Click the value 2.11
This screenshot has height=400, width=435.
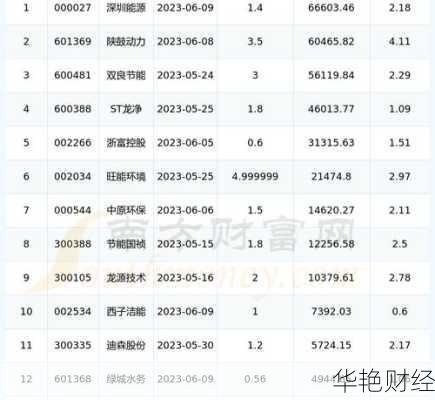(x=399, y=210)
